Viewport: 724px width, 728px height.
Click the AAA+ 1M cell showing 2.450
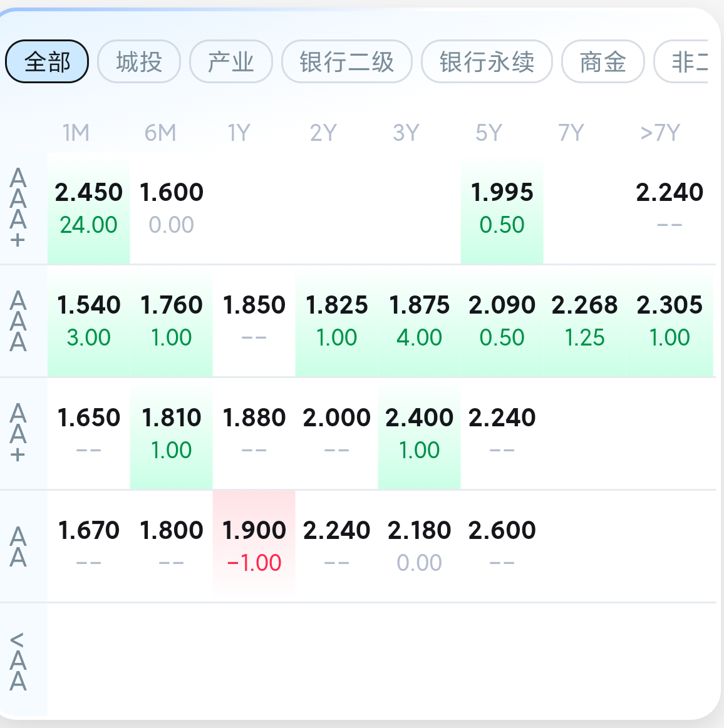[88, 208]
